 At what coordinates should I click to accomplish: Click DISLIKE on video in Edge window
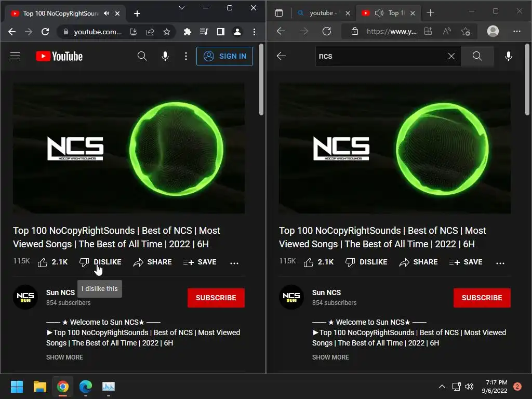pyautogui.click(x=366, y=262)
